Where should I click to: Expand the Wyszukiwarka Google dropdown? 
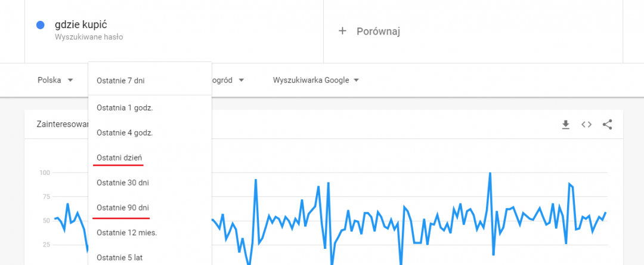(x=316, y=80)
